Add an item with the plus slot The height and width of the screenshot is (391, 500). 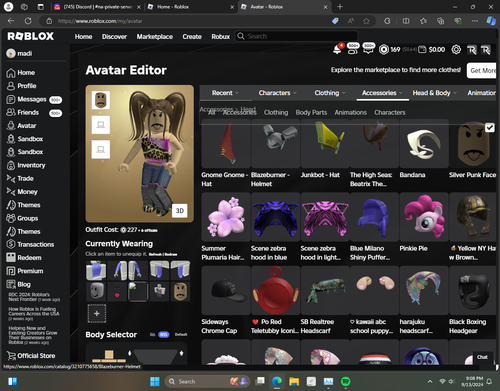point(97,313)
